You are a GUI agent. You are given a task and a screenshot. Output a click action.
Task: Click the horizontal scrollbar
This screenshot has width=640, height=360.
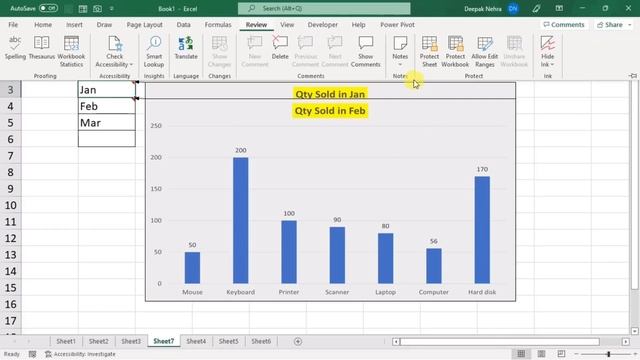pos(500,341)
